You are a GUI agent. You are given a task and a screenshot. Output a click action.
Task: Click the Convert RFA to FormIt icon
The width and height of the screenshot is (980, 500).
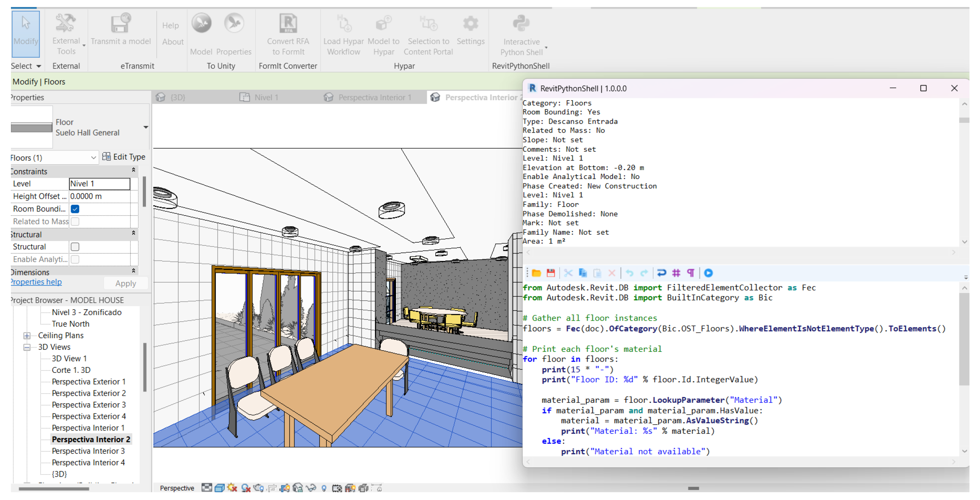288,24
